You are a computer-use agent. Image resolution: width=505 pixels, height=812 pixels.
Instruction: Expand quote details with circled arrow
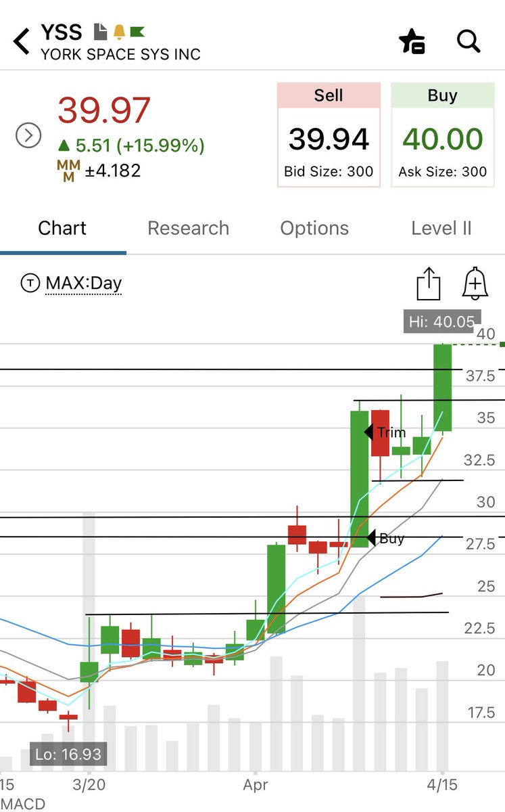[x=28, y=136]
